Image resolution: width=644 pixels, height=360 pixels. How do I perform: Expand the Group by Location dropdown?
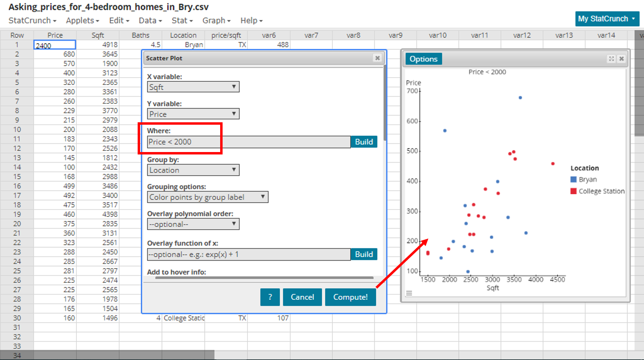coord(193,170)
